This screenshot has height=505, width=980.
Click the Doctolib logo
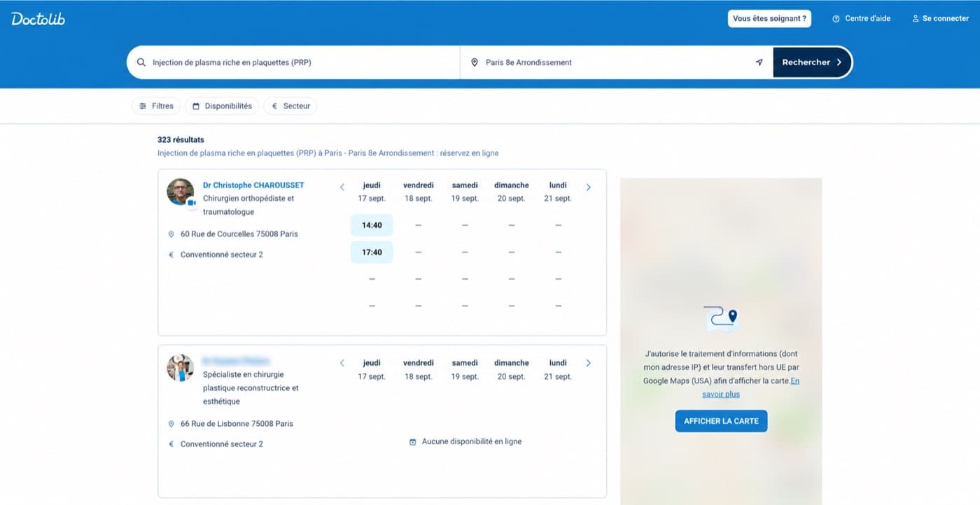coord(38,19)
